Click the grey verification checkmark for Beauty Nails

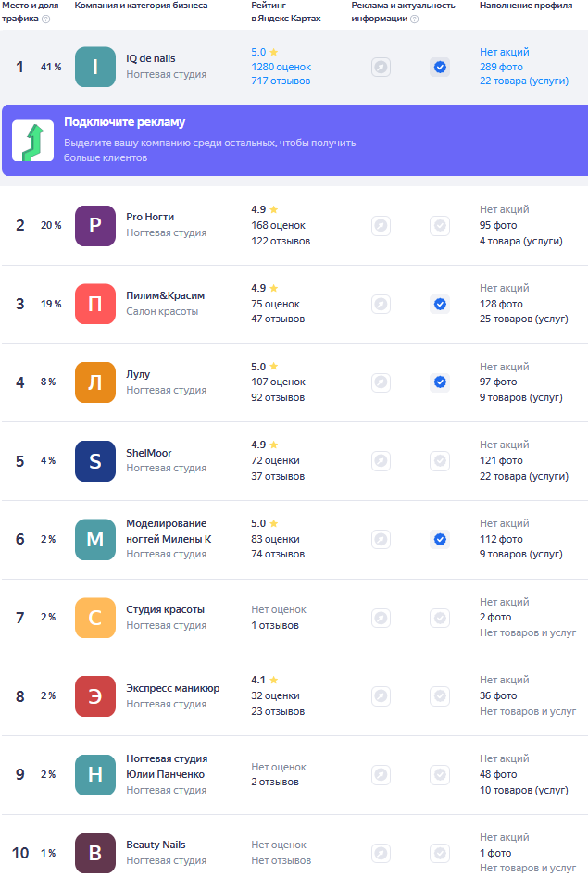click(440, 853)
